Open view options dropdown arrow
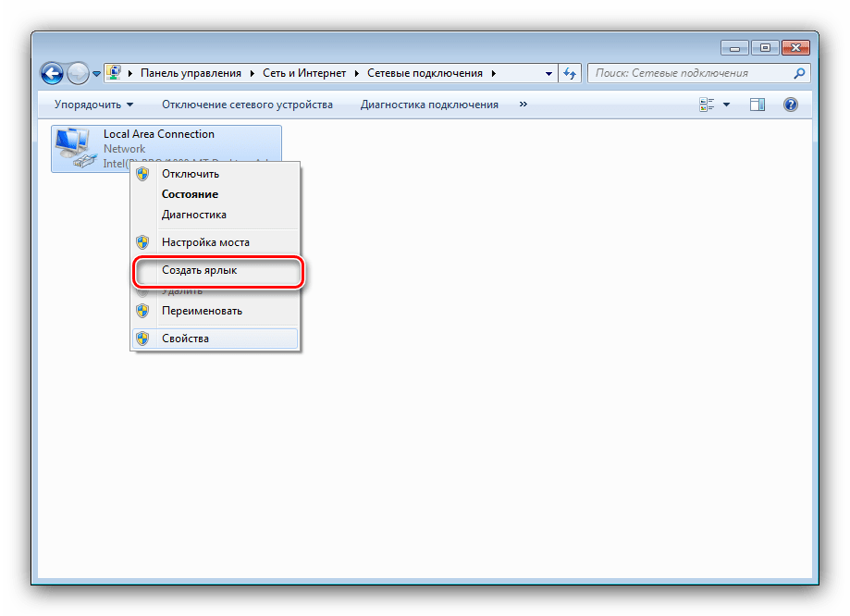Image resolution: width=850 pixels, height=616 pixels. (726, 105)
